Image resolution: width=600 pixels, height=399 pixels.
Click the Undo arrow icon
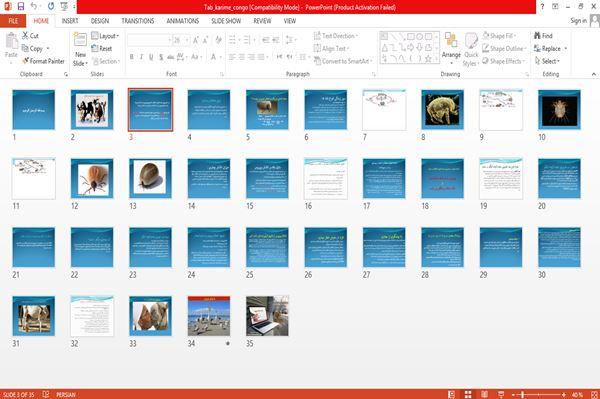tap(34, 6)
